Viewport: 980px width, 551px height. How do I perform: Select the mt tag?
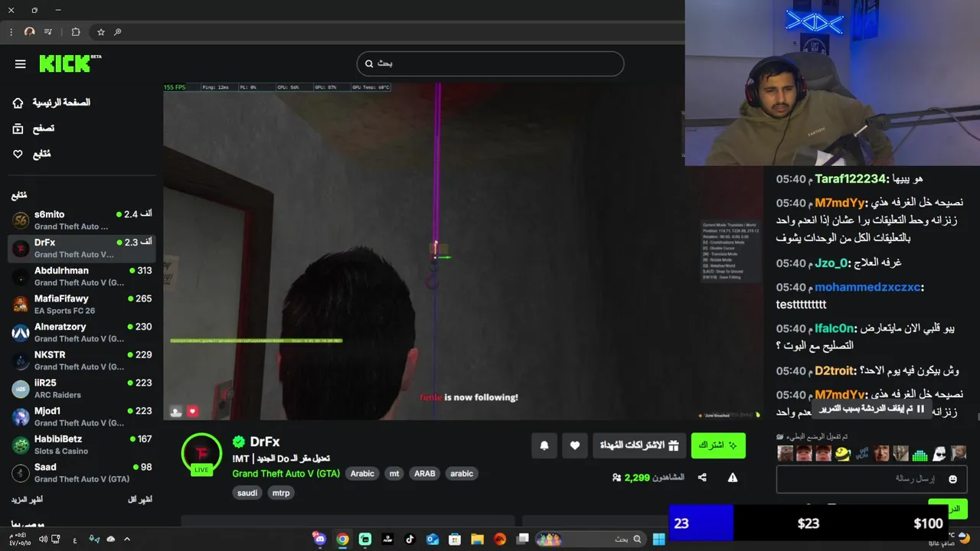pos(394,474)
